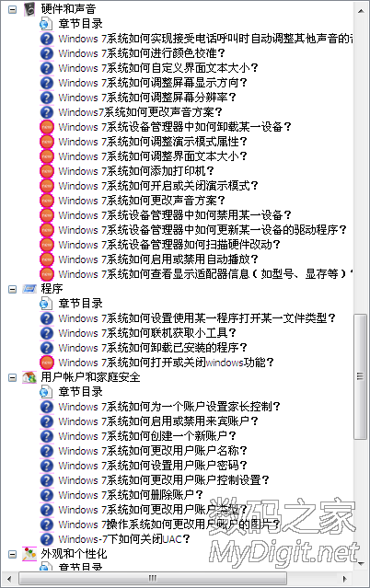Viewport: 370px width, 588px height.
Task: Click the vertical scrollbar up arrow
Action: point(361,11)
